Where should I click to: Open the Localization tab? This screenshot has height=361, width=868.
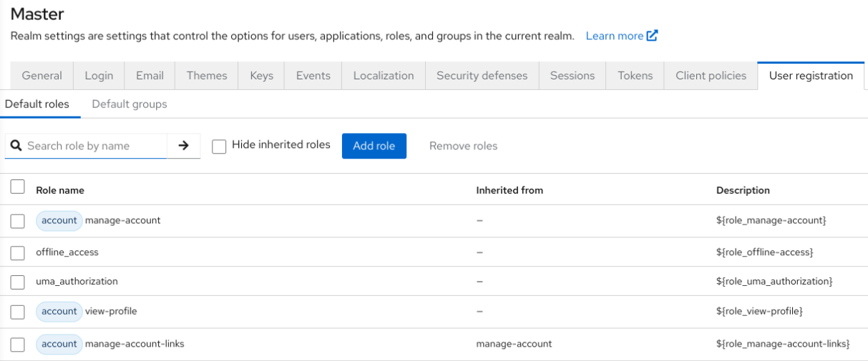click(x=384, y=76)
